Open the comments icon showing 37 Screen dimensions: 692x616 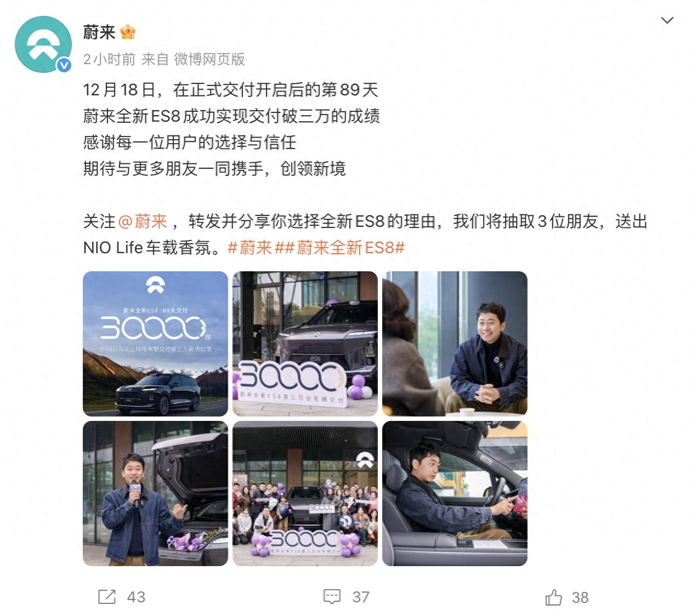pyautogui.click(x=332, y=597)
